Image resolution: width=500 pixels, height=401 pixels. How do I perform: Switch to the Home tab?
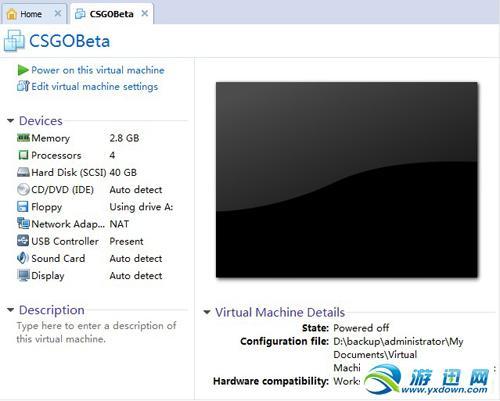coord(26,14)
